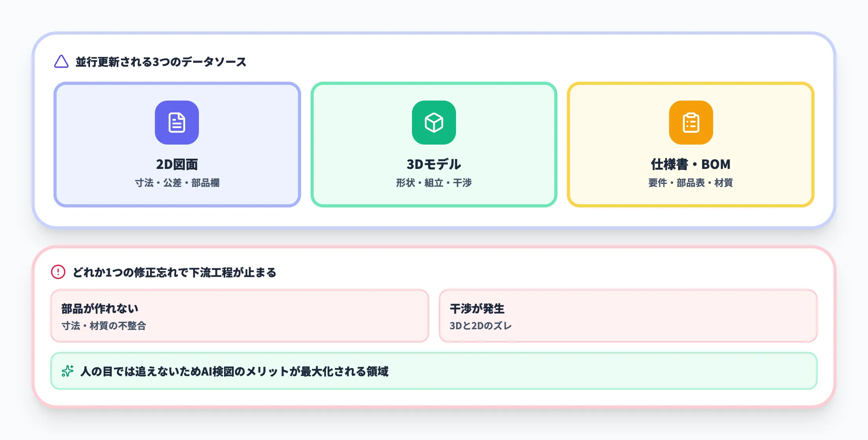Click the orange clipboard icon for 仕様書・BOM
Image resolution: width=868 pixels, height=440 pixels.
point(691,122)
